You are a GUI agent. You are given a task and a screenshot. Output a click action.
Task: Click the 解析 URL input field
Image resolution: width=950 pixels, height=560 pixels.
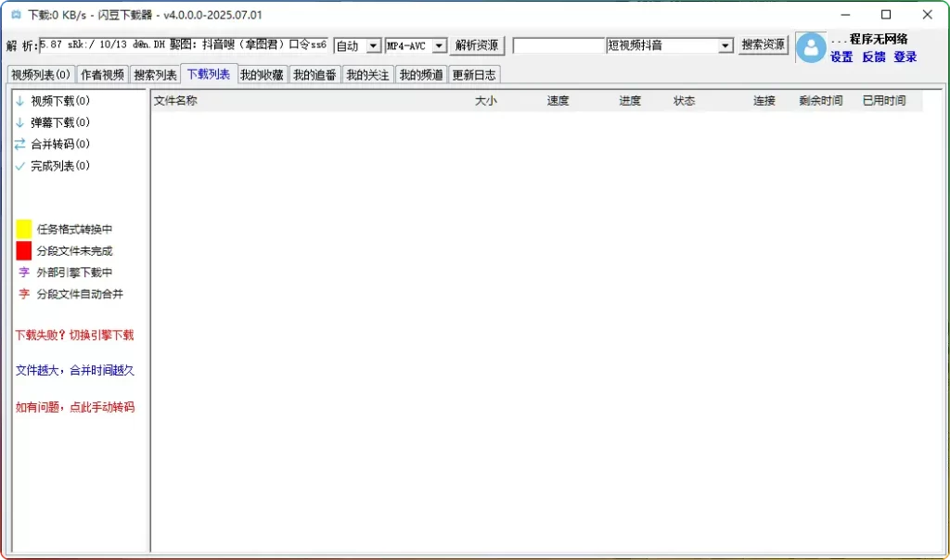coord(184,45)
